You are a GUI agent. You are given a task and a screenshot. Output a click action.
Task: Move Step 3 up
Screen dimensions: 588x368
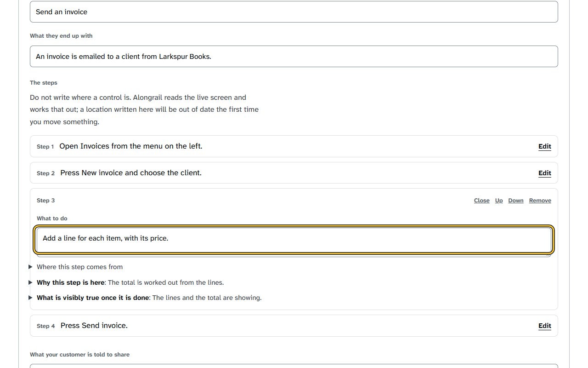499,201
